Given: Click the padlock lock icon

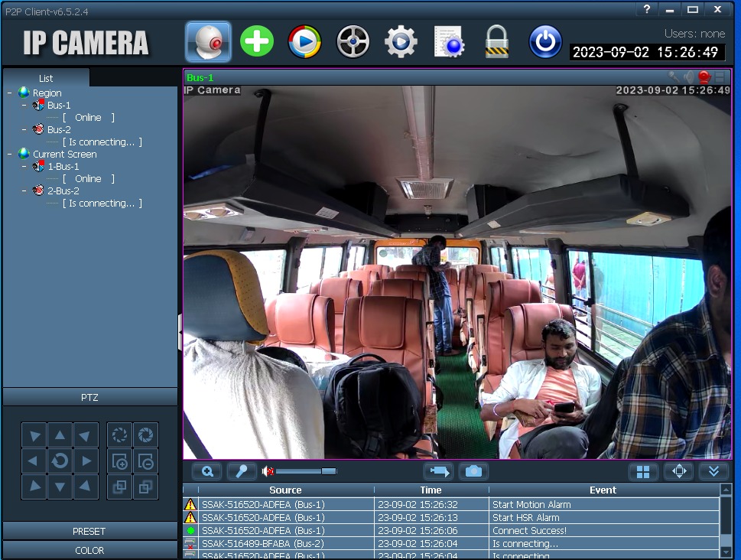Looking at the screenshot, I should coord(496,41).
